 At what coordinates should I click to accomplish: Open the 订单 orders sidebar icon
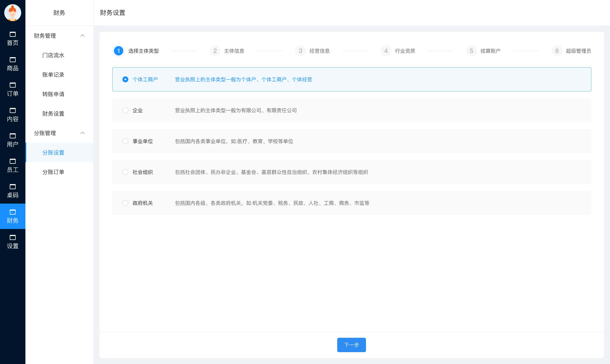(x=12, y=89)
